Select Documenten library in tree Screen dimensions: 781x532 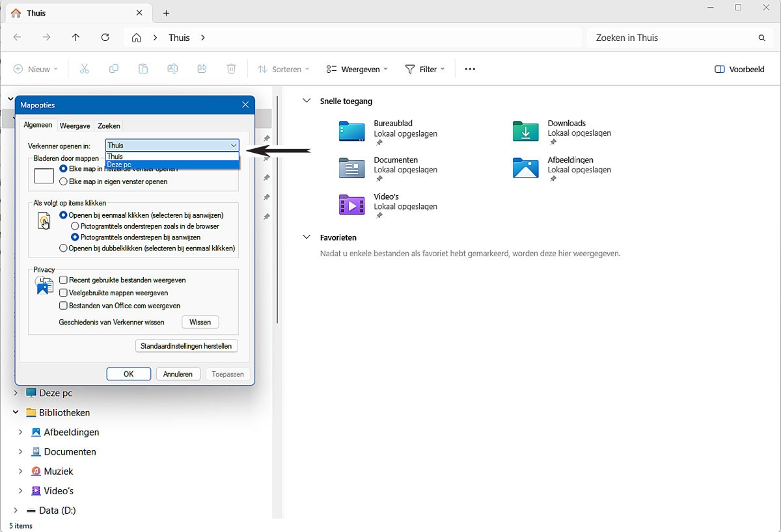click(x=64, y=451)
